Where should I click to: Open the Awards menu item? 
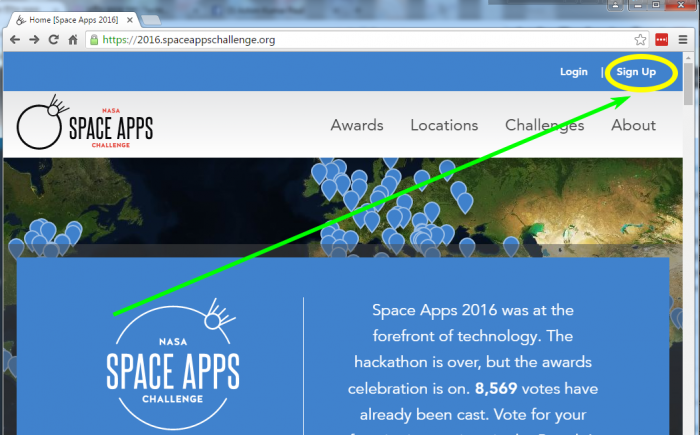(x=357, y=125)
